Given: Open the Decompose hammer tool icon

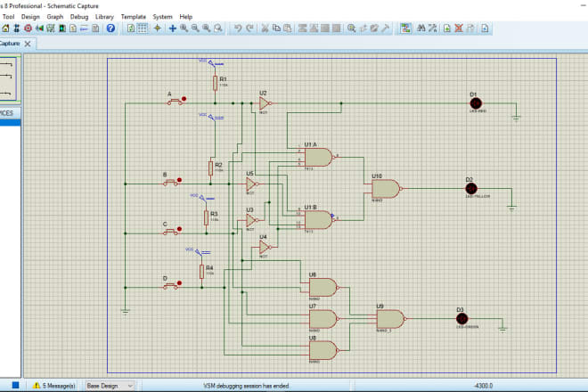Looking at the screenshot, I should 386,29.
